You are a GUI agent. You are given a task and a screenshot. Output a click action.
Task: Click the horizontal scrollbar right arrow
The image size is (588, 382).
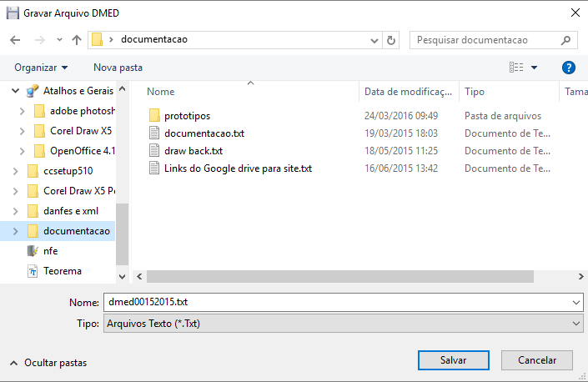coord(580,277)
